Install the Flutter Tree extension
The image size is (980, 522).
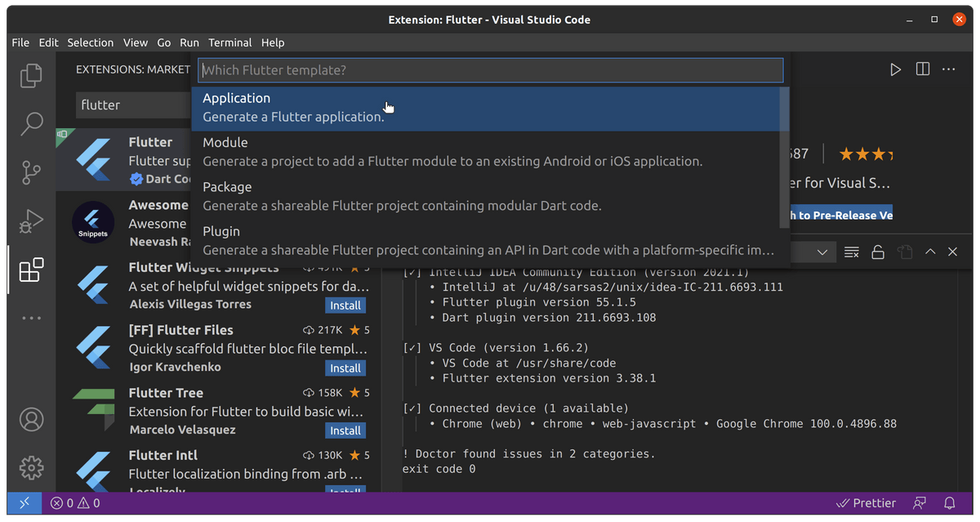(345, 431)
